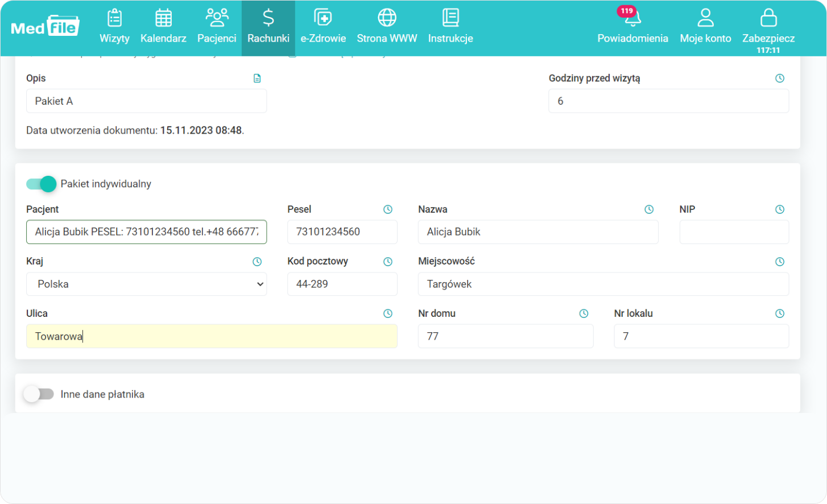
Task: Click the Zabezpiecz label
Action: tap(768, 38)
